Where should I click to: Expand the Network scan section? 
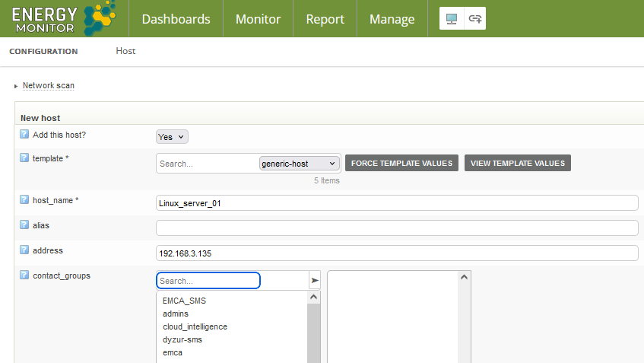click(x=48, y=86)
